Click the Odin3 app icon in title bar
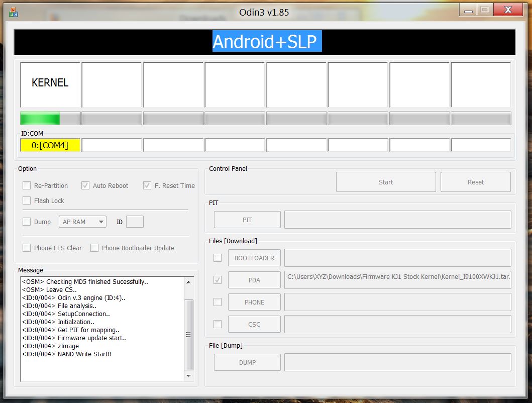The image size is (532, 403). click(x=14, y=13)
